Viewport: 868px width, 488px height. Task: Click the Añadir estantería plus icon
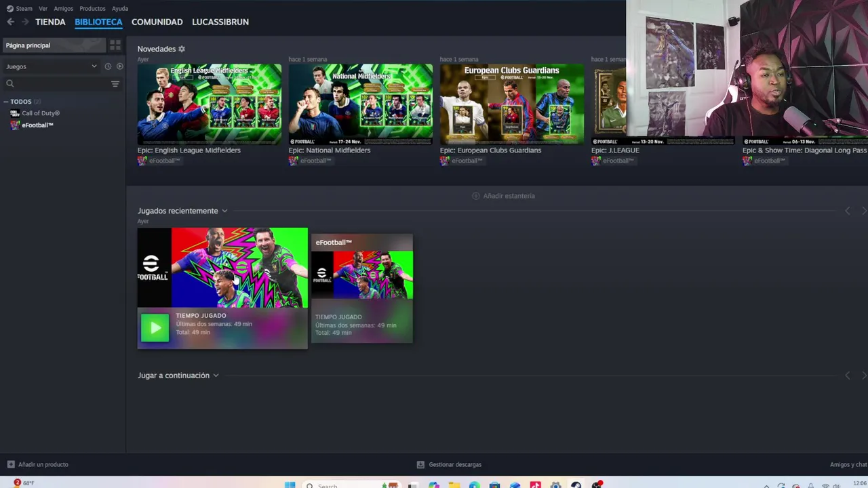pos(476,196)
